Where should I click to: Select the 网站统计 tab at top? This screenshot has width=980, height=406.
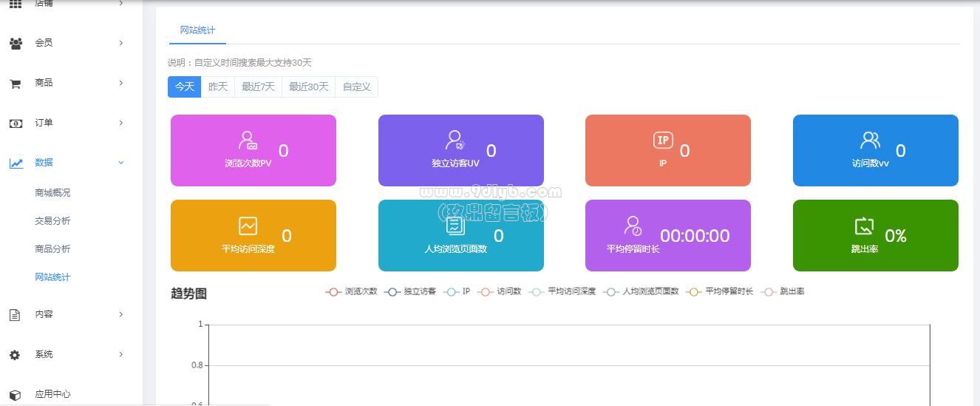click(x=197, y=30)
